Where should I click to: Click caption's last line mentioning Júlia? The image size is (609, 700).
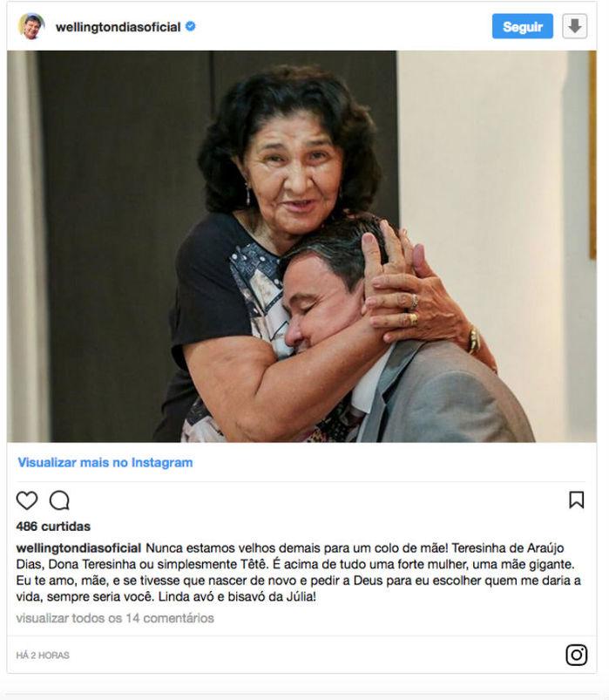point(166,597)
